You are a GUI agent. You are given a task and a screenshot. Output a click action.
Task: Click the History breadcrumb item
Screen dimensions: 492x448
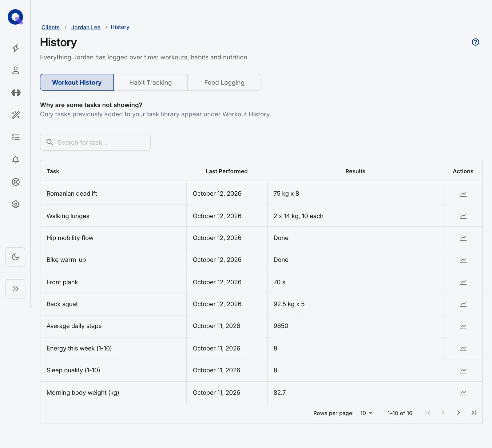120,27
